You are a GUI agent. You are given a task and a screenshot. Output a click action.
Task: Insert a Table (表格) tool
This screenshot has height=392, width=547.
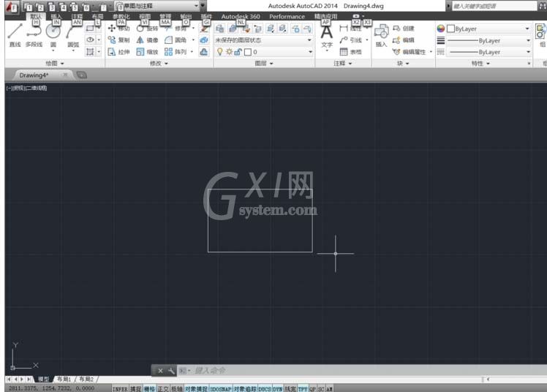tap(350, 52)
